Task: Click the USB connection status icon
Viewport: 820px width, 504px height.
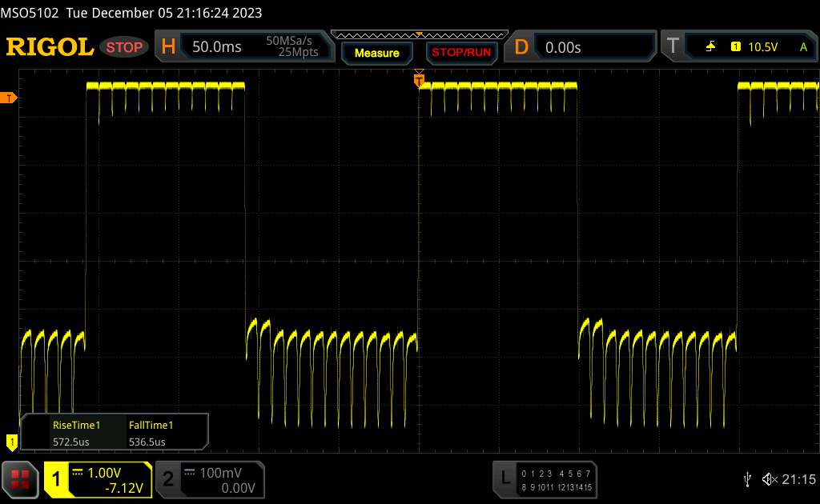Action: coord(747,479)
